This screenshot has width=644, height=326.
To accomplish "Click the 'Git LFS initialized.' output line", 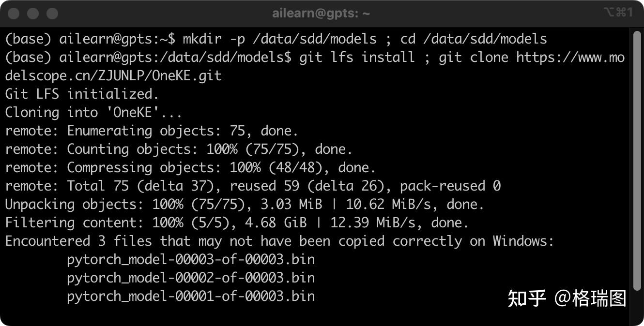I will coord(82,94).
